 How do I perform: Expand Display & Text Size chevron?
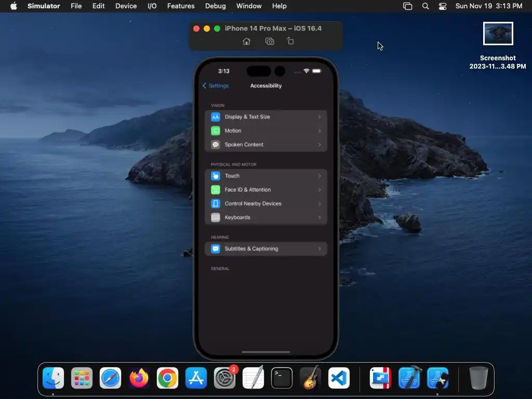[320, 117]
